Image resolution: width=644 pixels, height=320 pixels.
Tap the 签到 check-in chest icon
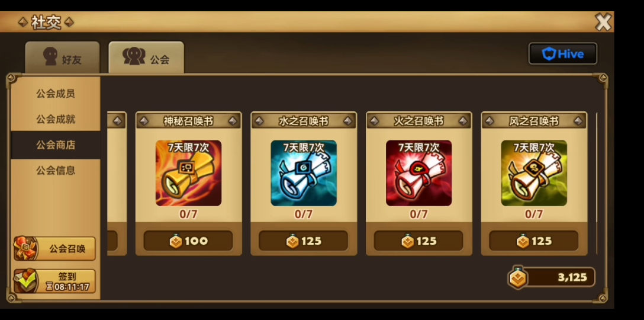(25, 281)
